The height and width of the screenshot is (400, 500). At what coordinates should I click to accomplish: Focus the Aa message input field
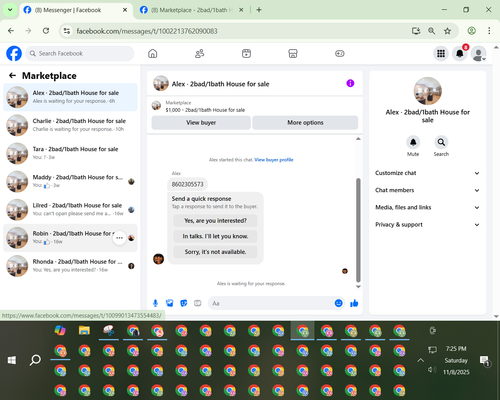click(271, 303)
